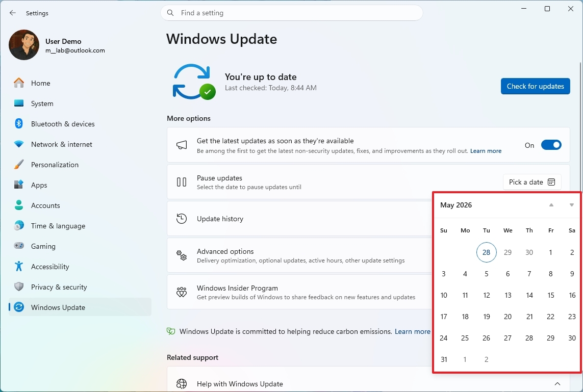Open Advanced options via its gear icon

tap(182, 255)
